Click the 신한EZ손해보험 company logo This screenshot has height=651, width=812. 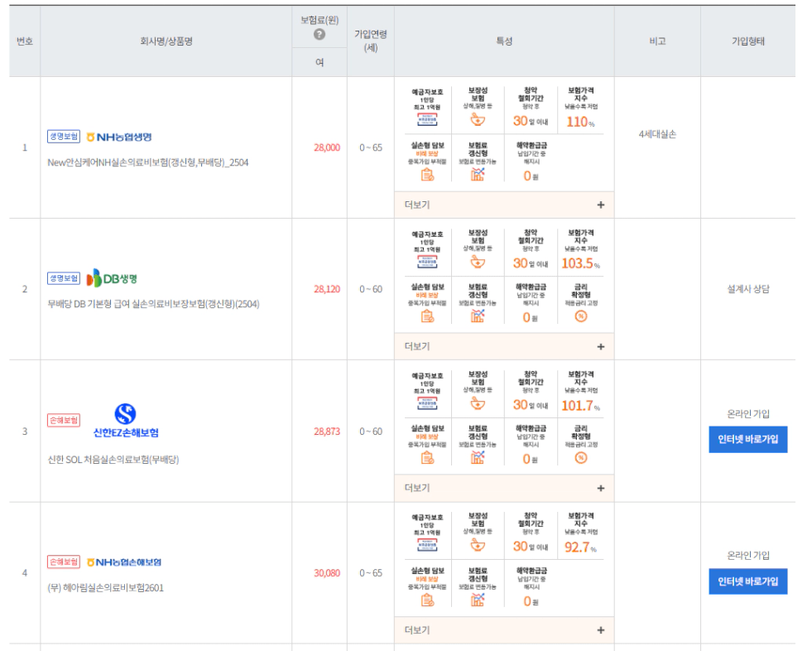tap(125, 421)
